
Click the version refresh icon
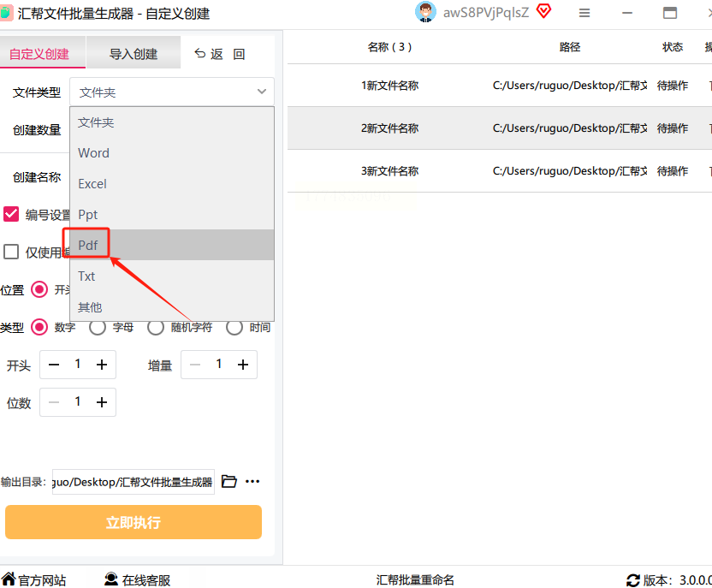tap(633, 580)
